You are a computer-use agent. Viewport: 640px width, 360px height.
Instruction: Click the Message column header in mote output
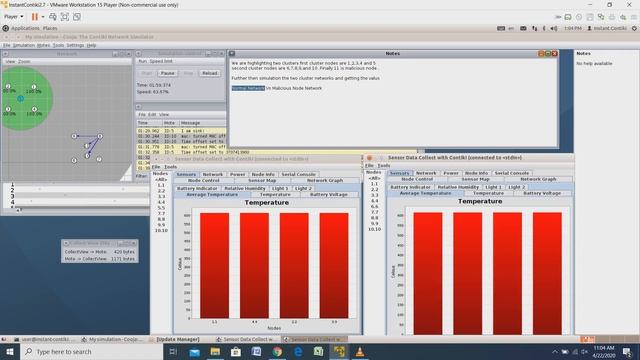[202, 123]
